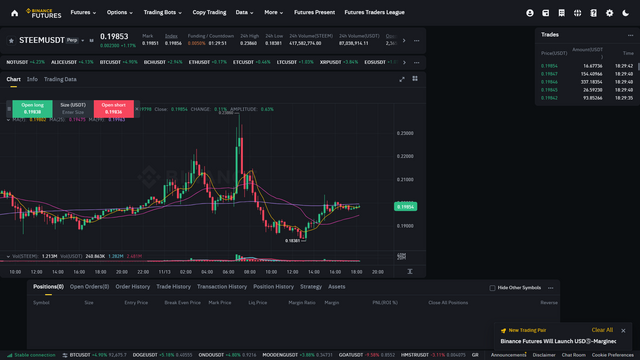Grab the quick order panel drag handle

[9, 109]
